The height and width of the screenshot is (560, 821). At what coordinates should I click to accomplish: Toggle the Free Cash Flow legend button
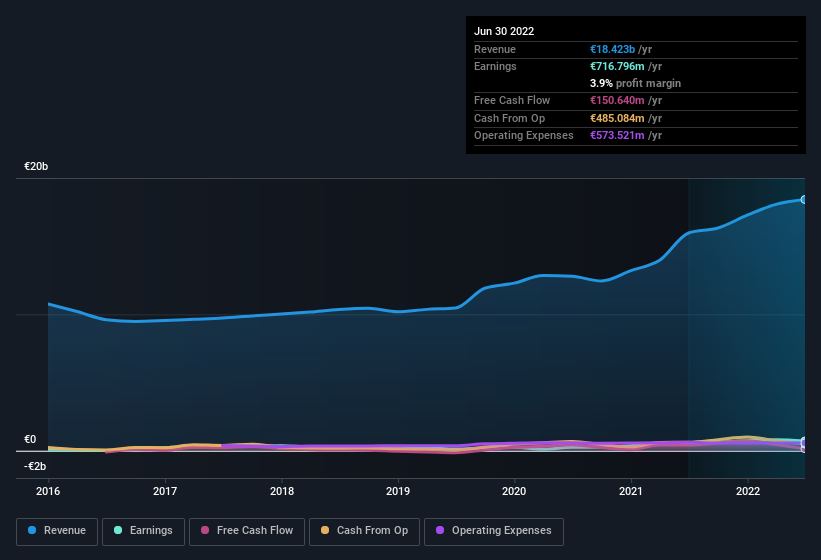coord(247,531)
